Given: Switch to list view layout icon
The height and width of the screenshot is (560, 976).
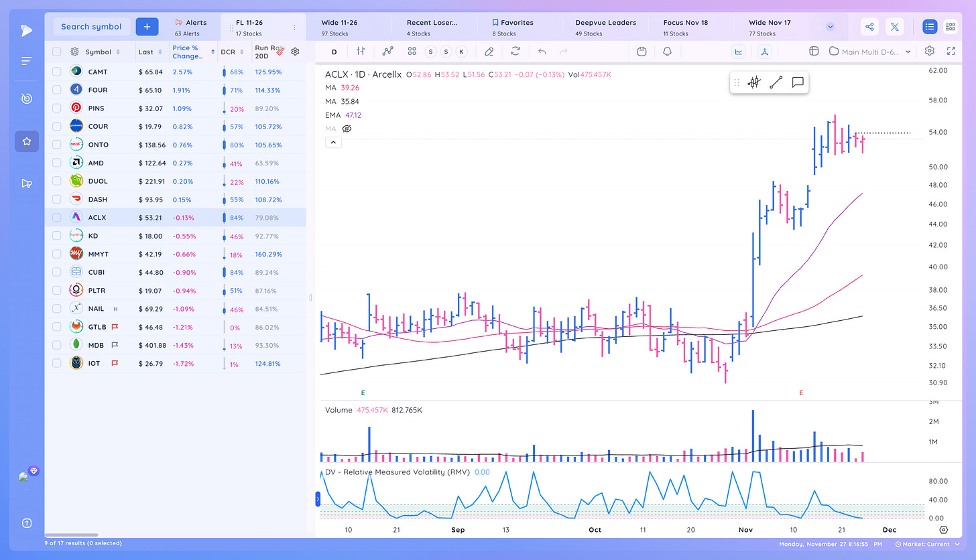Looking at the screenshot, I should (929, 27).
